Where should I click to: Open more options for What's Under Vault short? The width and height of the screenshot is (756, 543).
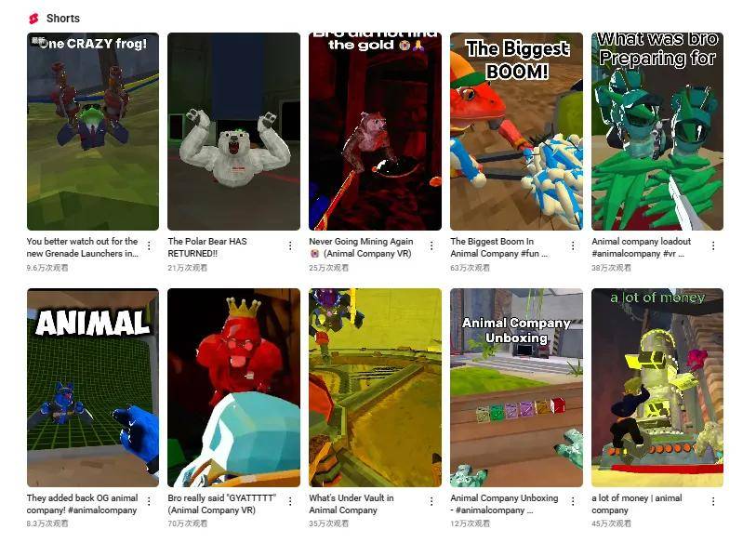(431, 501)
